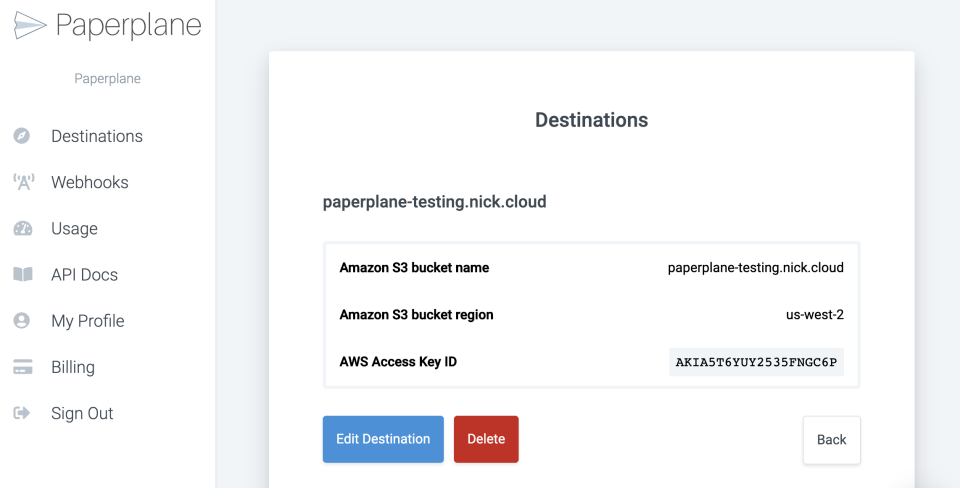Open the Billing section
Image resolution: width=960 pixels, height=488 pixels.
tap(73, 367)
